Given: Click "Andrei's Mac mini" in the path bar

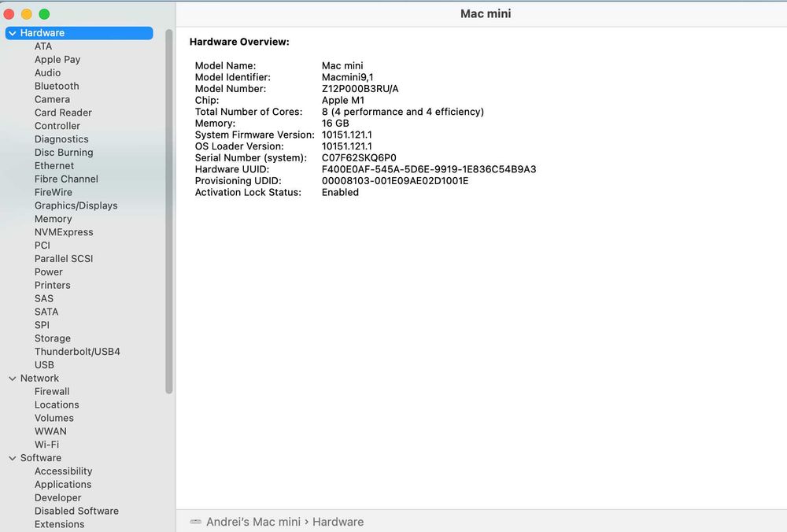Looking at the screenshot, I should pos(253,522).
